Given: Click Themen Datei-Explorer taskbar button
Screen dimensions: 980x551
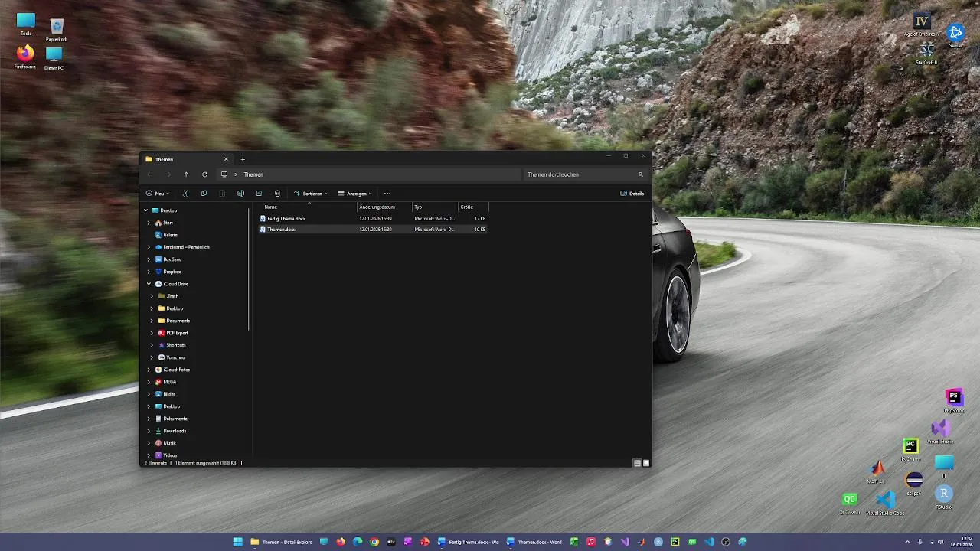Looking at the screenshot, I should (281, 542).
